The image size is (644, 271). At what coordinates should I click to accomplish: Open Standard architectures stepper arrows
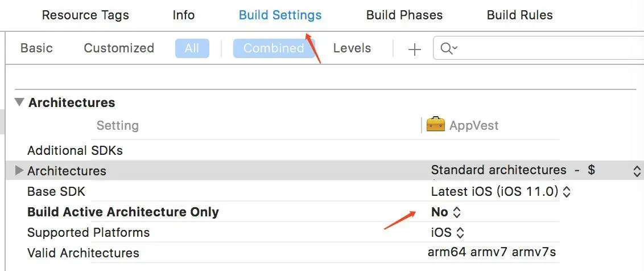coord(637,171)
